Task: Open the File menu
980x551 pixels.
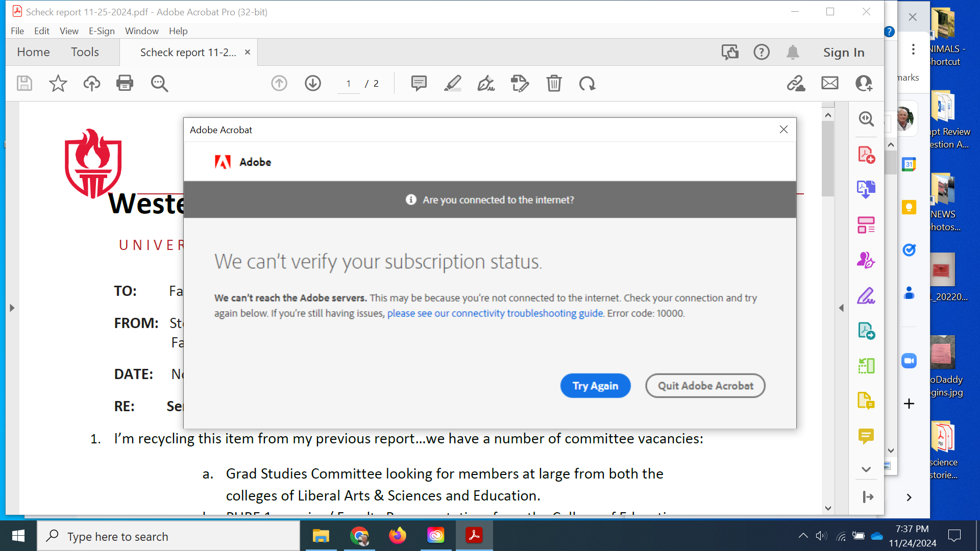Action: [x=17, y=31]
